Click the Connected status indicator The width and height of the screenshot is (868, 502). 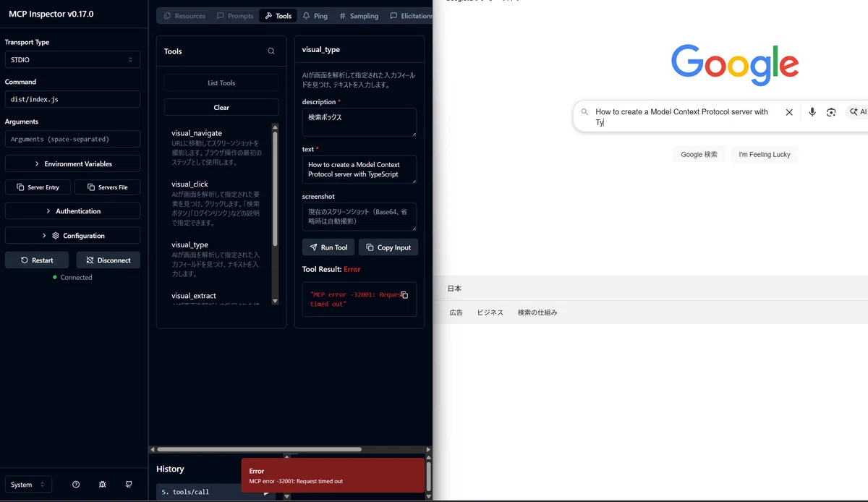click(x=72, y=277)
